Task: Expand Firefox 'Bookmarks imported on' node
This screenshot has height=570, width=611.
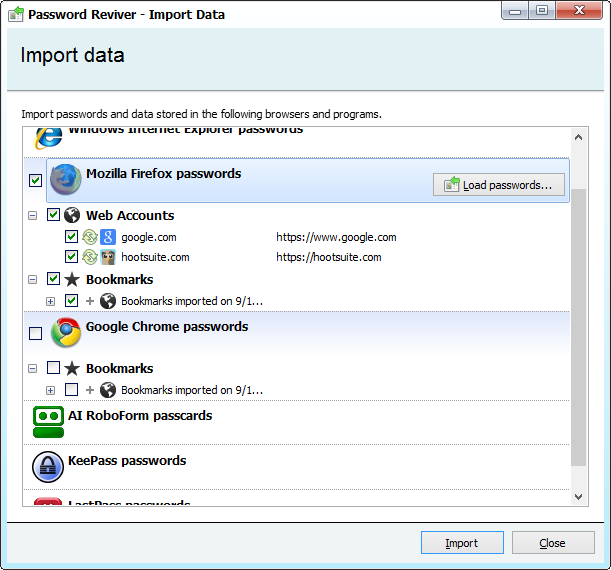Action: pos(50,302)
